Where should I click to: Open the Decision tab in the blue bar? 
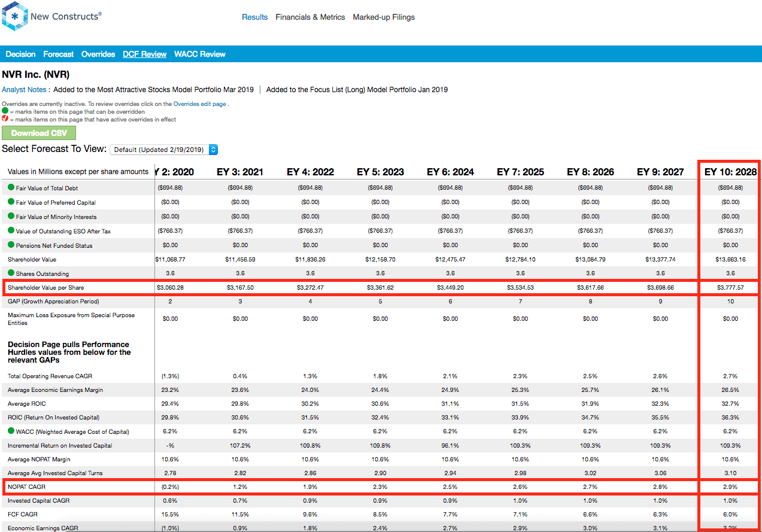coord(21,54)
